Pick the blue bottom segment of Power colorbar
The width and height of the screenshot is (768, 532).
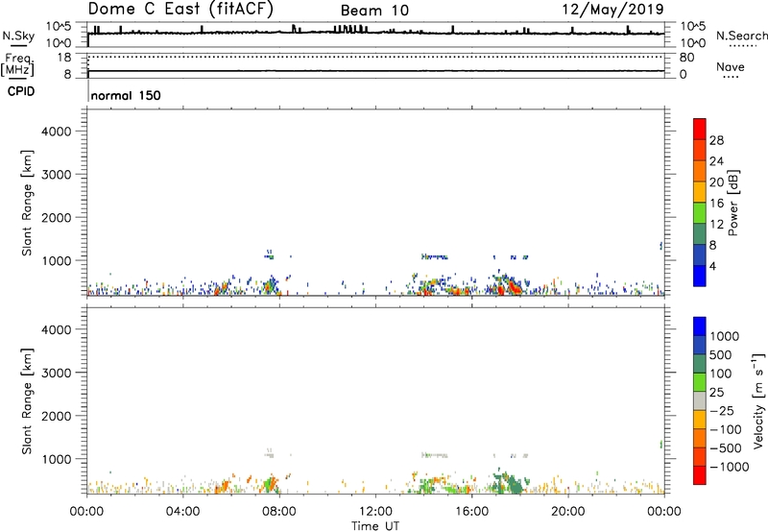[x=700, y=276]
